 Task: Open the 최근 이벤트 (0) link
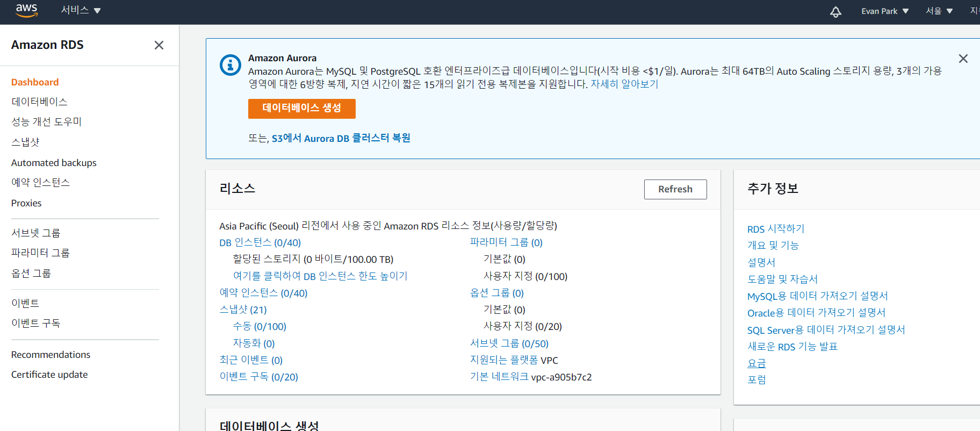[251, 360]
